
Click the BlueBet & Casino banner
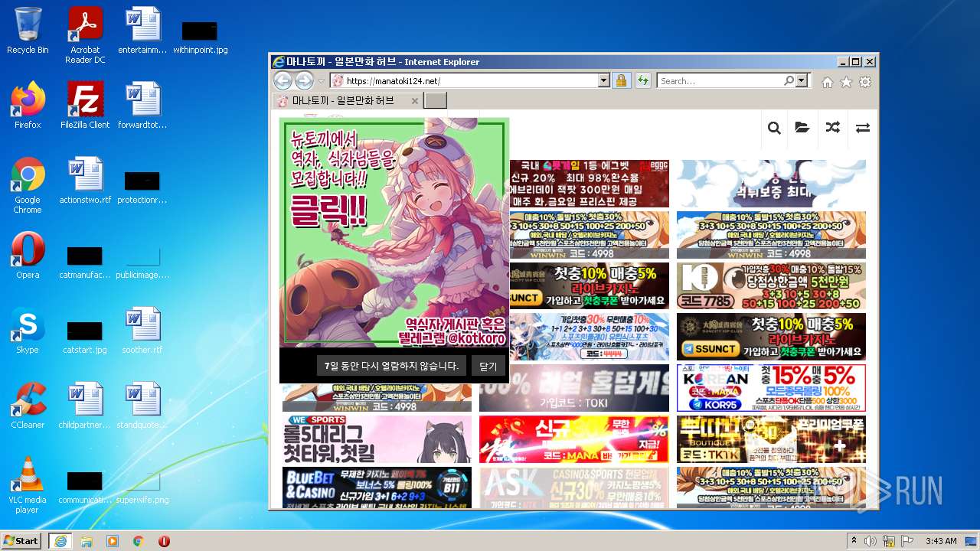point(377,487)
